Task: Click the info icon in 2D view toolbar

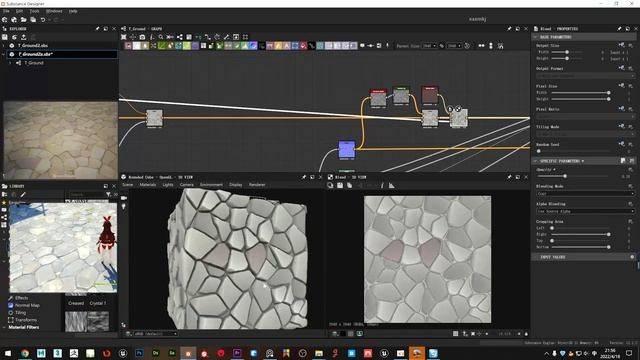Action: click(382, 185)
